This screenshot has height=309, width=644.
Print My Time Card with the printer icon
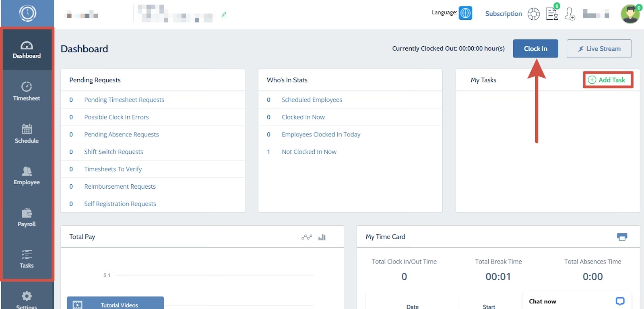coord(622,237)
